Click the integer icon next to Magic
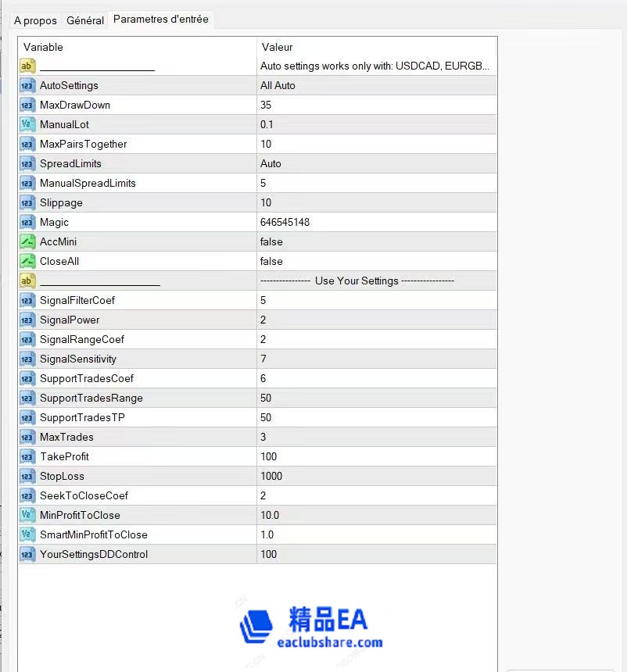This screenshot has height=672, width=627. tap(27, 222)
